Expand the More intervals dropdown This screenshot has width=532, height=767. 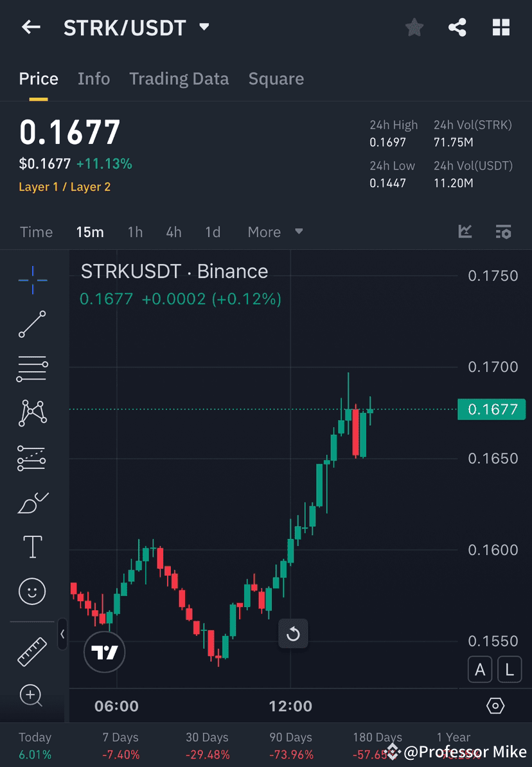coord(275,232)
